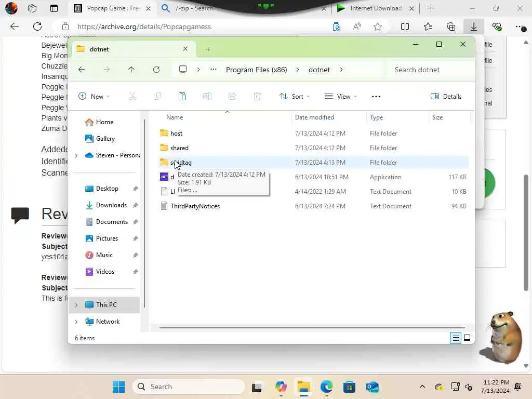Select the shared folder

[179, 148]
